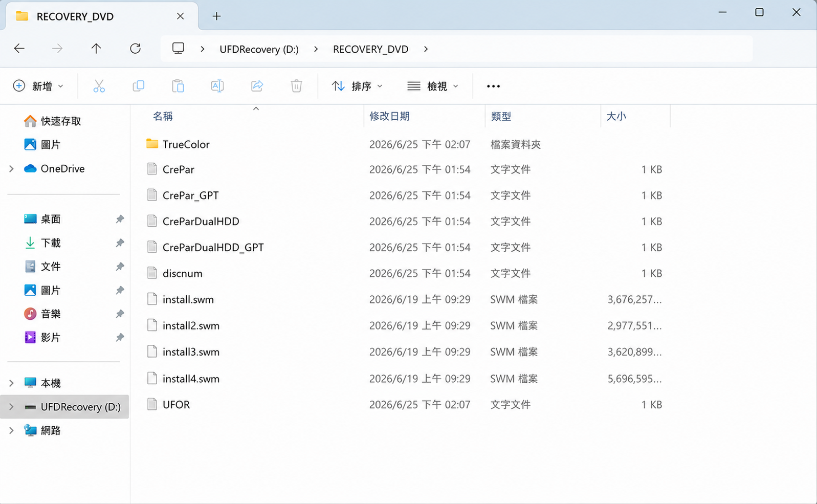Expand the 網路 tree node chevron
Image resolution: width=817 pixels, height=504 pixels.
(11, 430)
